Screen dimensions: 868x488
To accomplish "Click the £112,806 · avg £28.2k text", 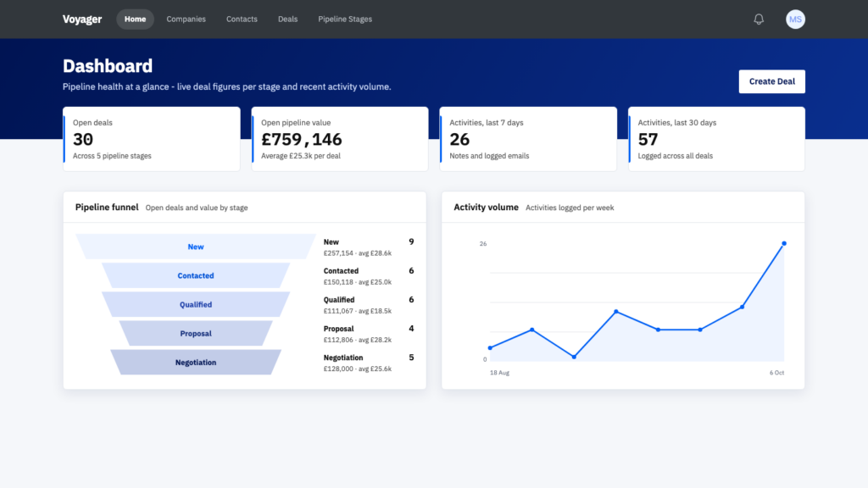I will pyautogui.click(x=357, y=340).
